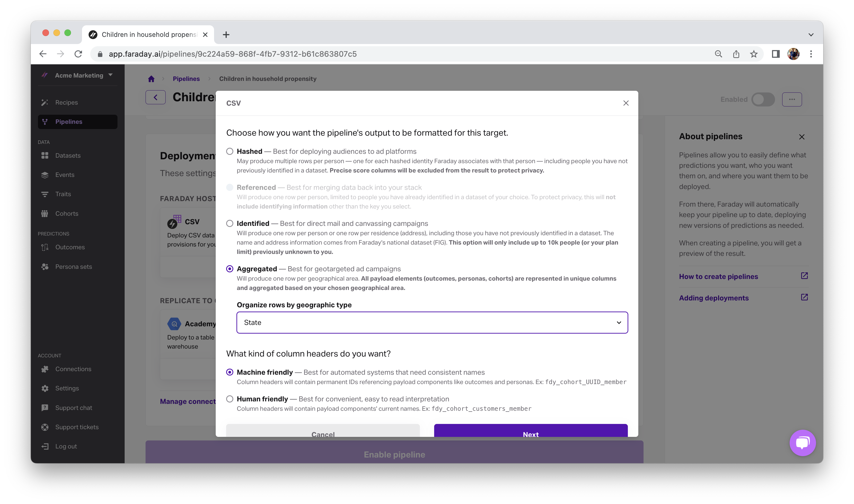854x504 pixels.
Task: Click the CSV dialog close button
Action: 626,103
